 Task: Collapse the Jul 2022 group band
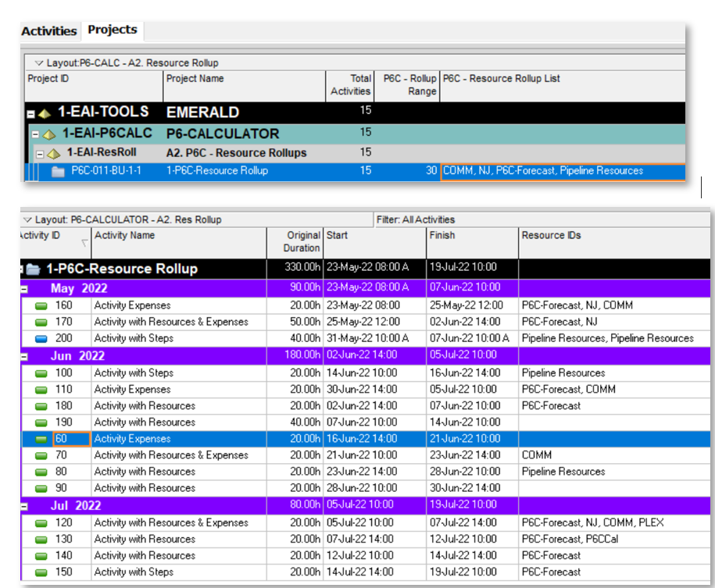point(25,505)
